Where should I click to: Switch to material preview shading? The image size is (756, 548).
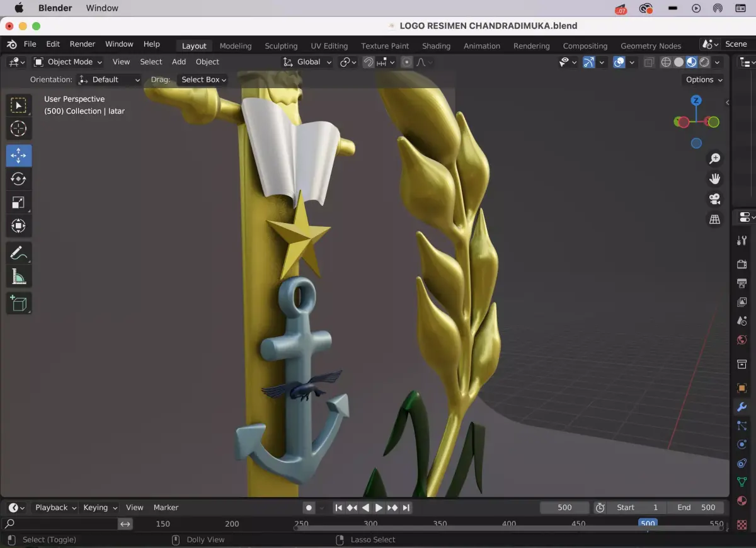pyautogui.click(x=691, y=62)
